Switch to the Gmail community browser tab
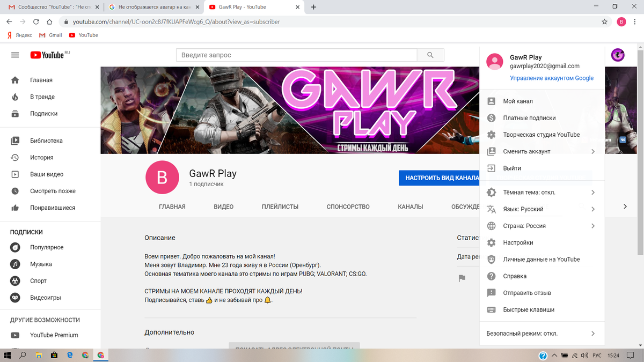The height and width of the screenshot is (362, 644). tap(53, 7)
